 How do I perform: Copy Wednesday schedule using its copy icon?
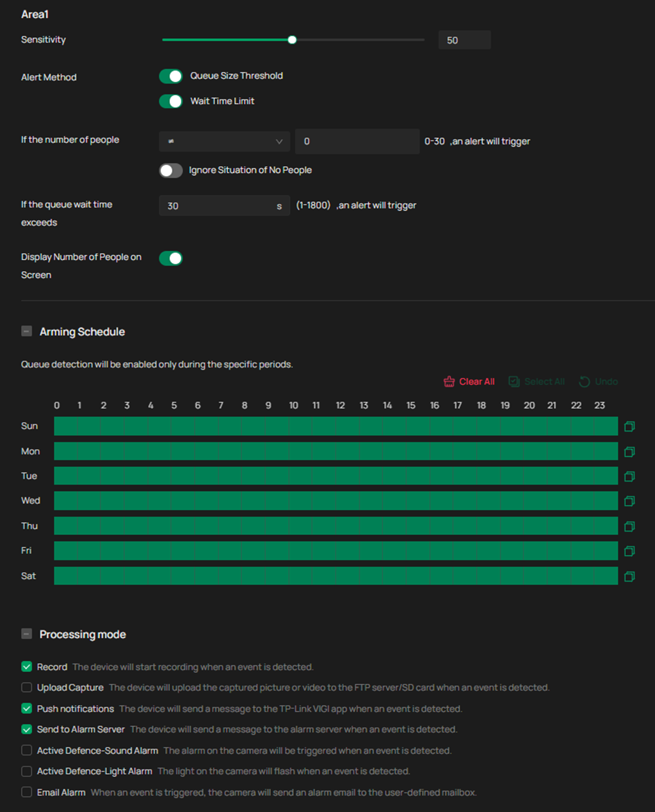click(629, 501)
